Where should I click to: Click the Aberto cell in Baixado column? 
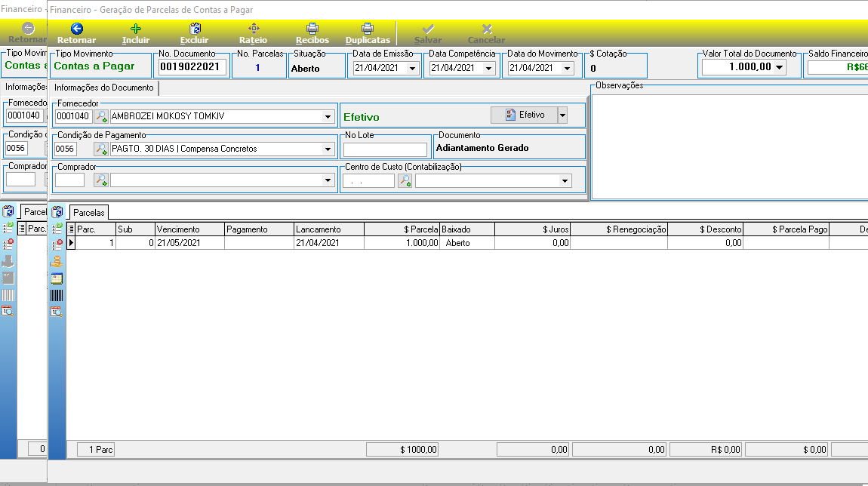click(x=467, y=242)
